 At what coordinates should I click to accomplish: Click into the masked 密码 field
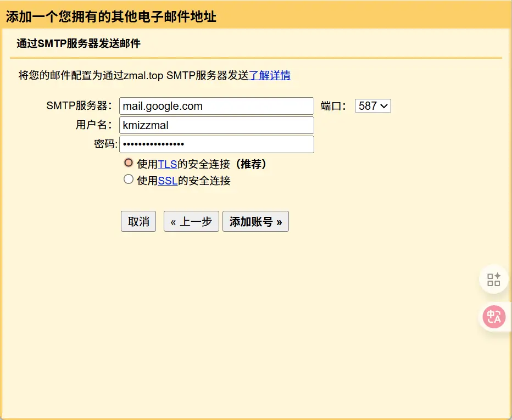[216, 144]
